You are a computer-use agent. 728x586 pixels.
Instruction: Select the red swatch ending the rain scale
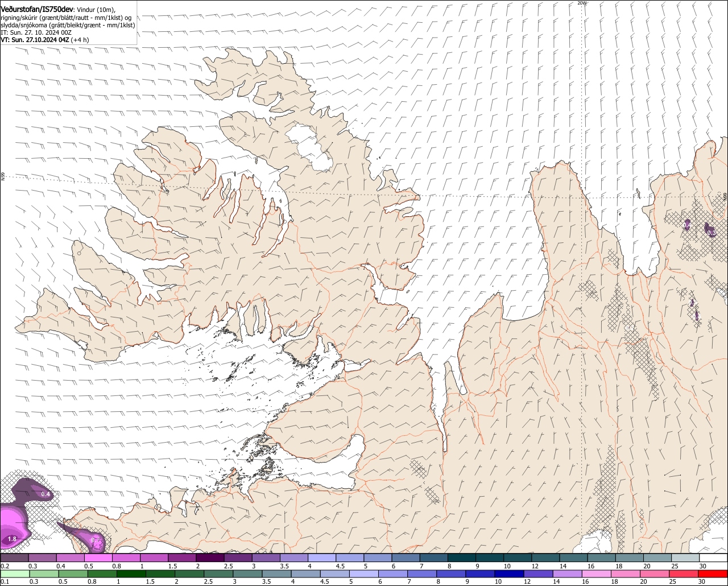713,573
